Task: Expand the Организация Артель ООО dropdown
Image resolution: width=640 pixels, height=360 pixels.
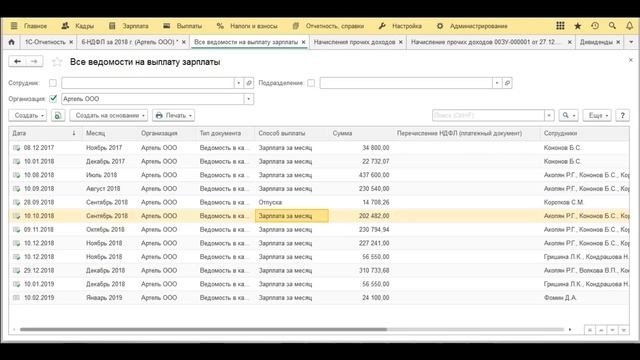Action: (249, 99)
